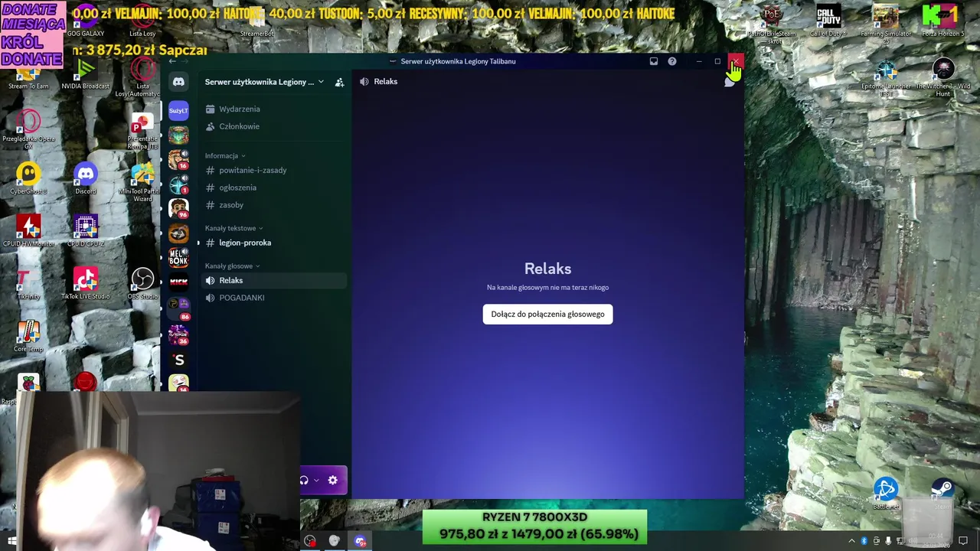Viewport: 980px width, 551px height.
Task: Open Steam desktop shortcut
Action: pyautogui.click(x=942, y=494)
